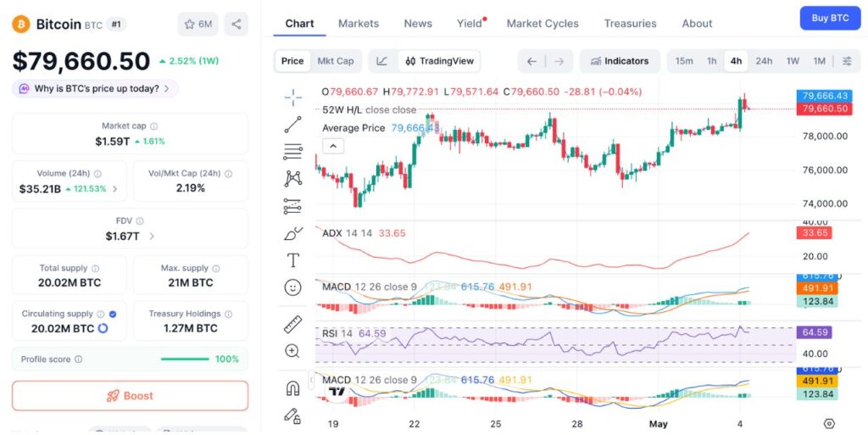Switch to simple line chart view
The image size is (868, 435).
point(382,61)
